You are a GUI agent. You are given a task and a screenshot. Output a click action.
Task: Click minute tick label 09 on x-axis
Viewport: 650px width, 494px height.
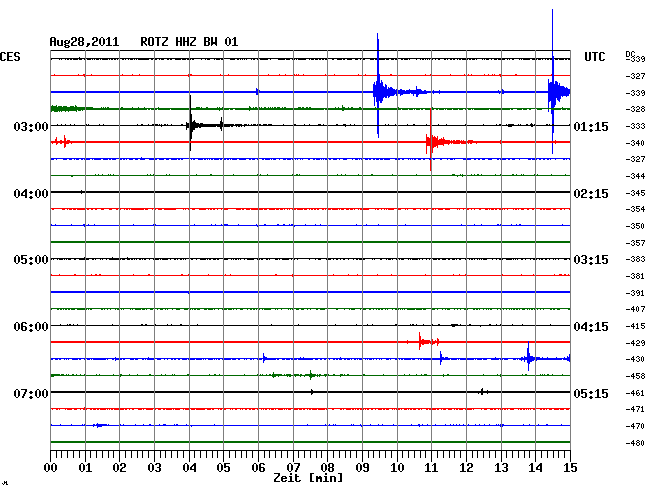[x=362, y=467]
